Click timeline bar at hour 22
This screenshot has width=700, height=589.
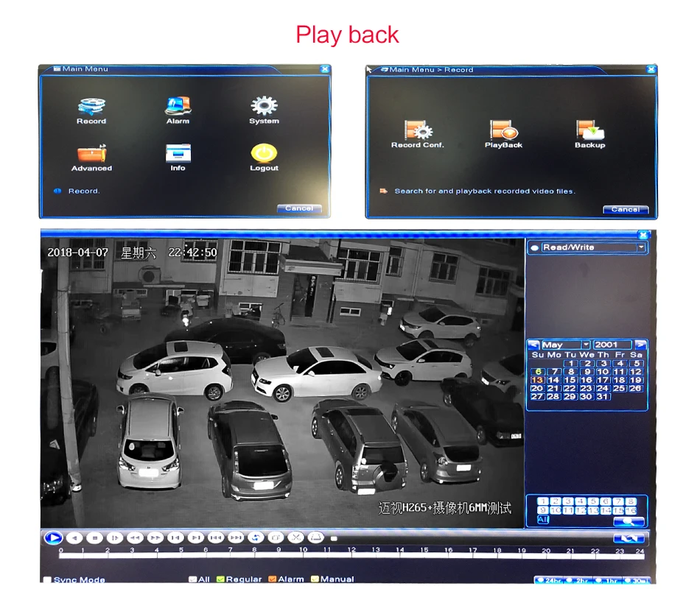click(x=595, y=556)
